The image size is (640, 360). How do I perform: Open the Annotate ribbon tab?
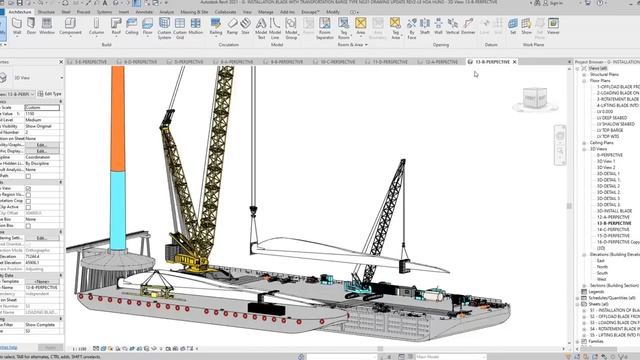pos(144,12)
